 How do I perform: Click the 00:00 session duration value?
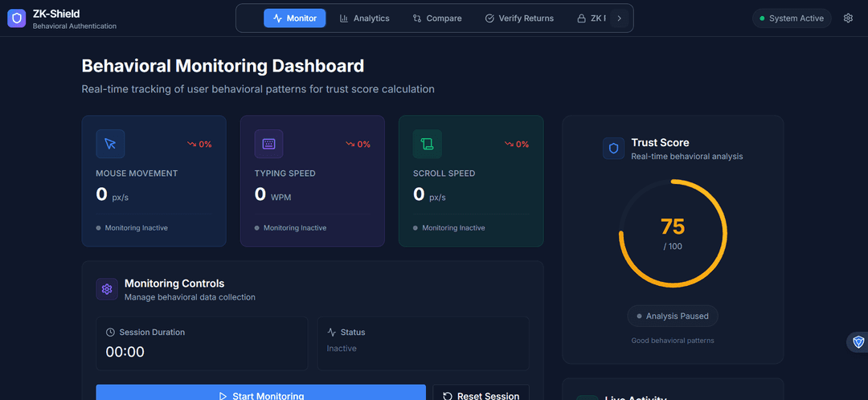point(125,352)
